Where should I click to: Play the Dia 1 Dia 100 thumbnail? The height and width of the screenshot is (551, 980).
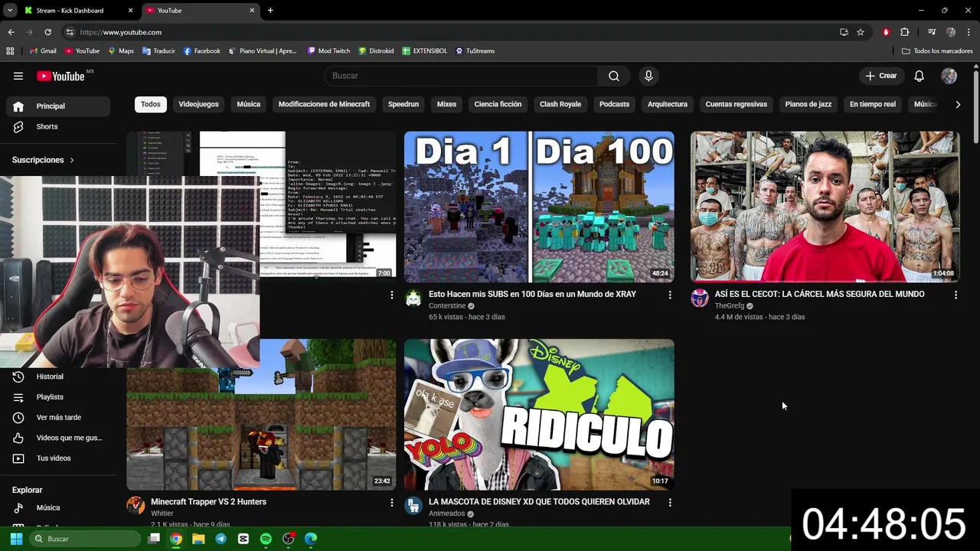click(539, 207)
